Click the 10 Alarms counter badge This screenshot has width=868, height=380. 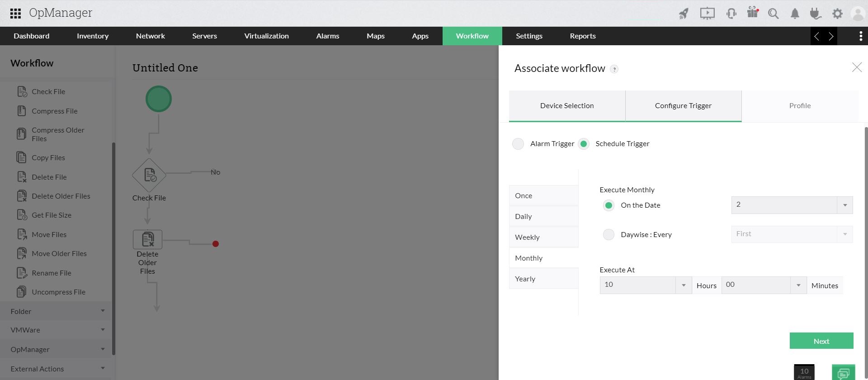tap(804, 372)
